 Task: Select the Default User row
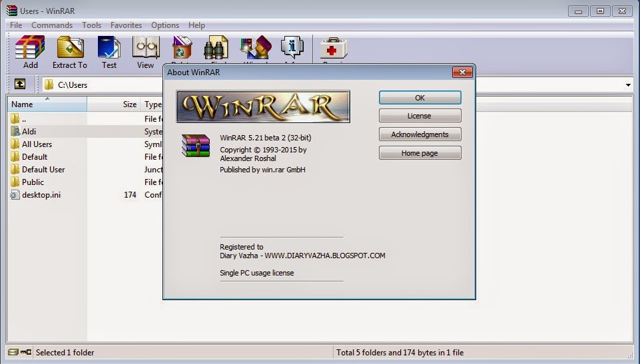pyautogui.click(x=86, y=169)
